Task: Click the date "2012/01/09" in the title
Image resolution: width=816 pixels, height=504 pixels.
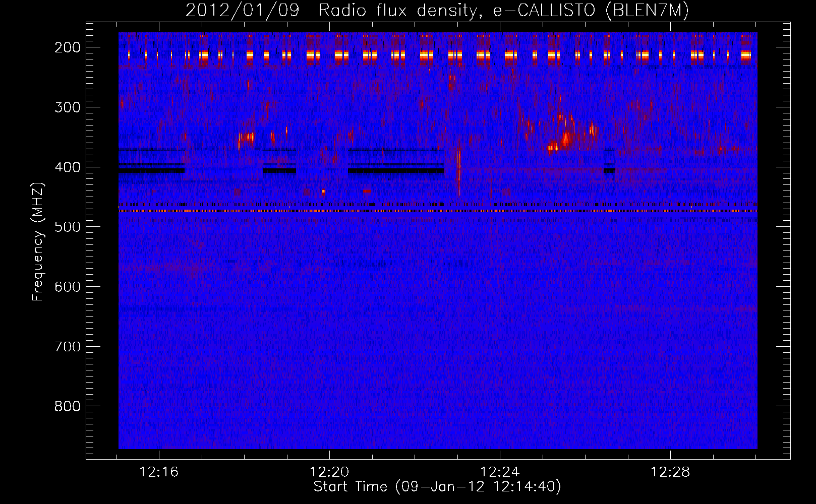Action: 242,11
